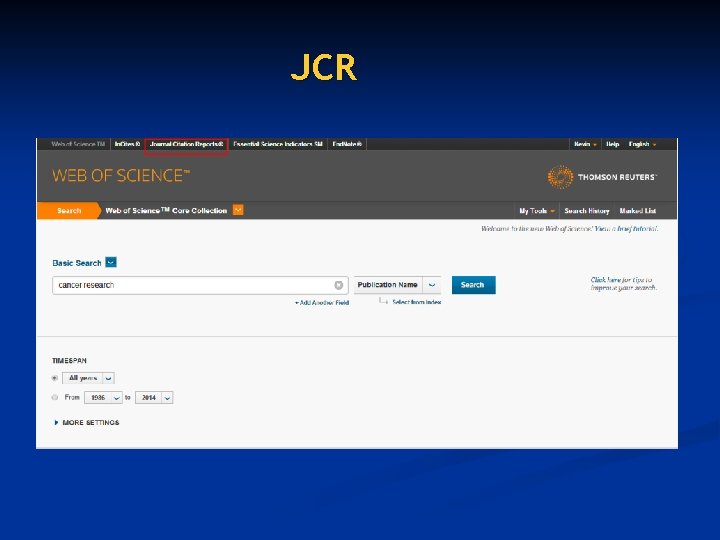
Task: Open Journal Citation Reports link
Action: (186, 144)
